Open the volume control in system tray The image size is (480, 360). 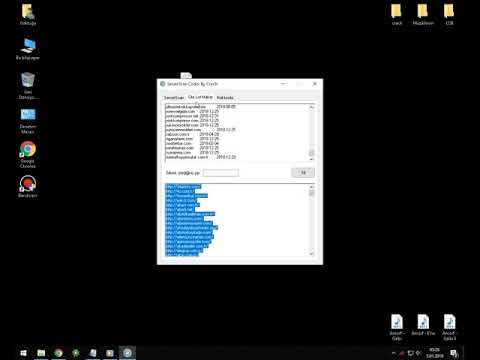419,353
